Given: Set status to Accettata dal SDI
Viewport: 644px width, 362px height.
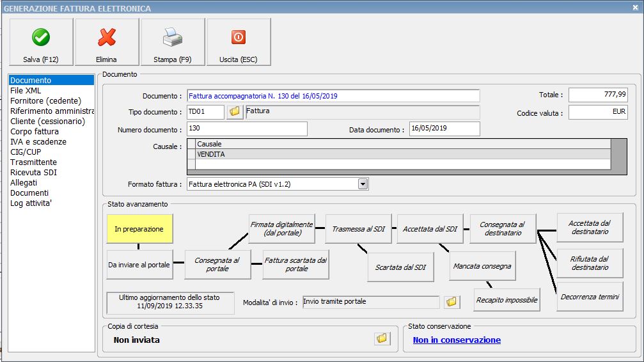Looking at the screenshot, I should 430,229.
